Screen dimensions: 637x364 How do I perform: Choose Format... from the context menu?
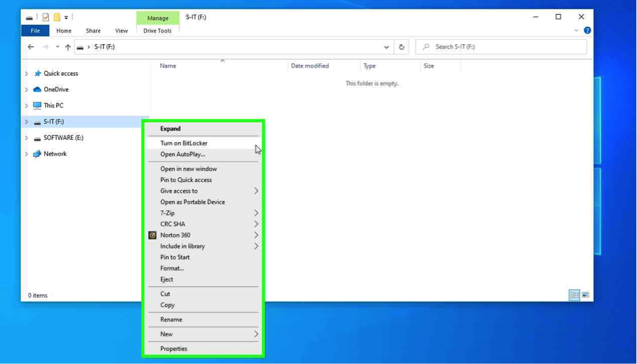(172, 268)
